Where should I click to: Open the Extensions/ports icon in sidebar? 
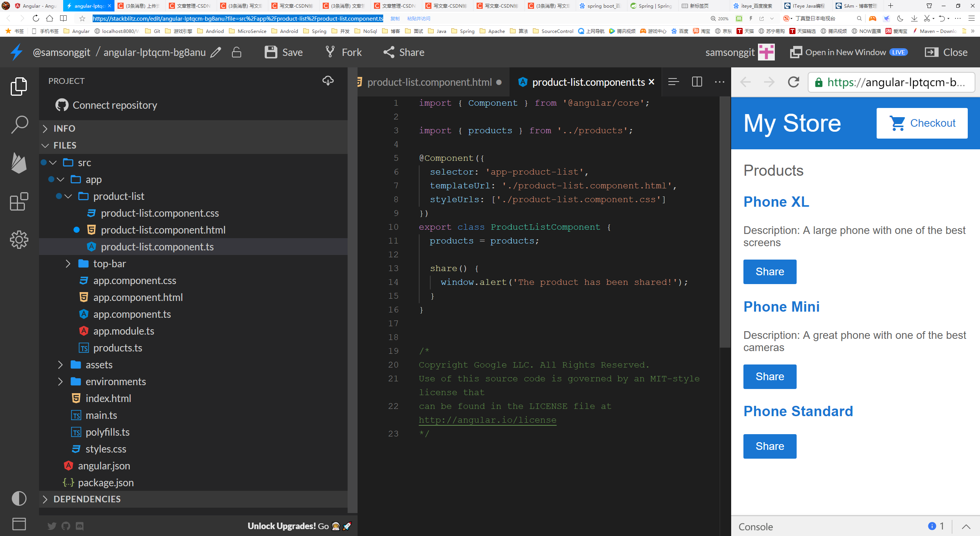pyautogui.click(x=19, y=201)
